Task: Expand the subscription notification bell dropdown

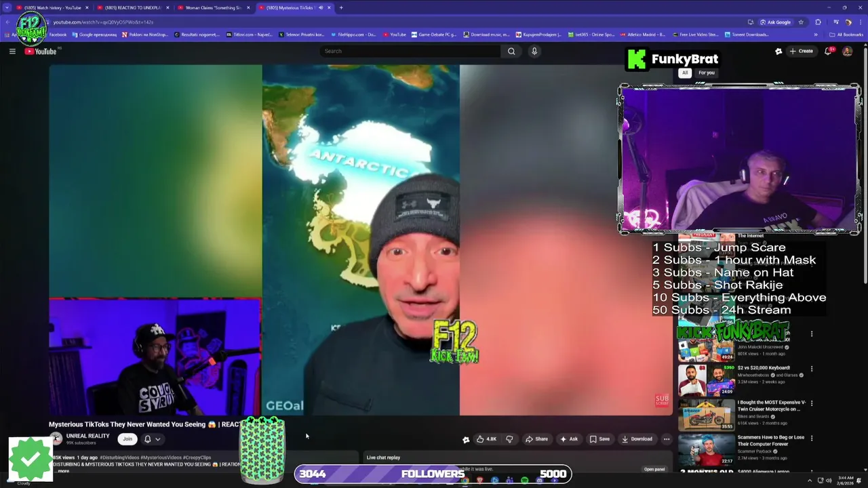Action: pyautogui.click(x=153, y=439)
